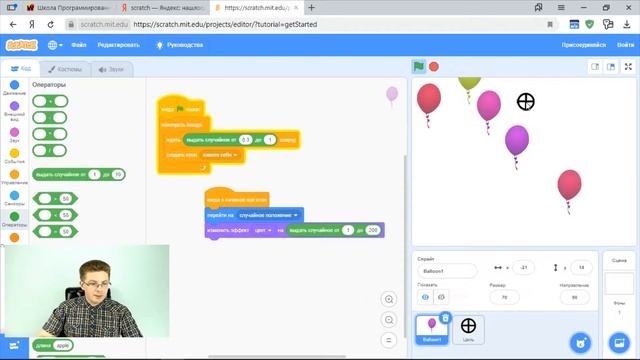Edit the 200 value in color effect block

click(373, 230)
